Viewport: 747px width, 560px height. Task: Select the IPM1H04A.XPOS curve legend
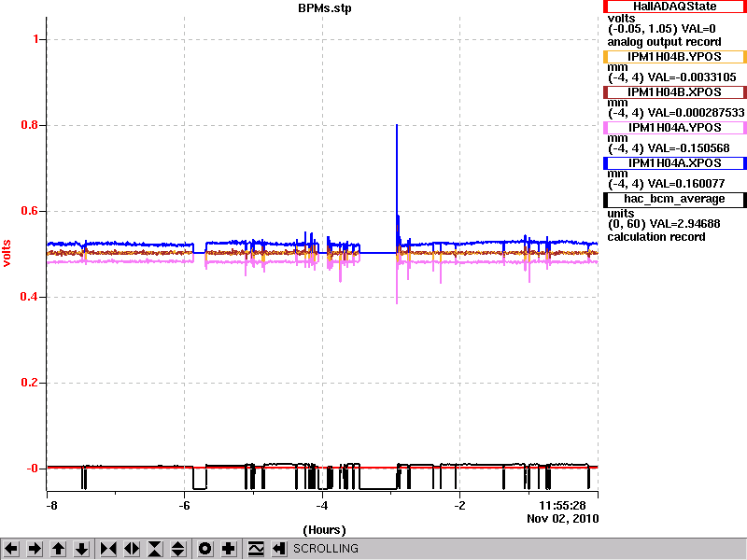point(674,163)
